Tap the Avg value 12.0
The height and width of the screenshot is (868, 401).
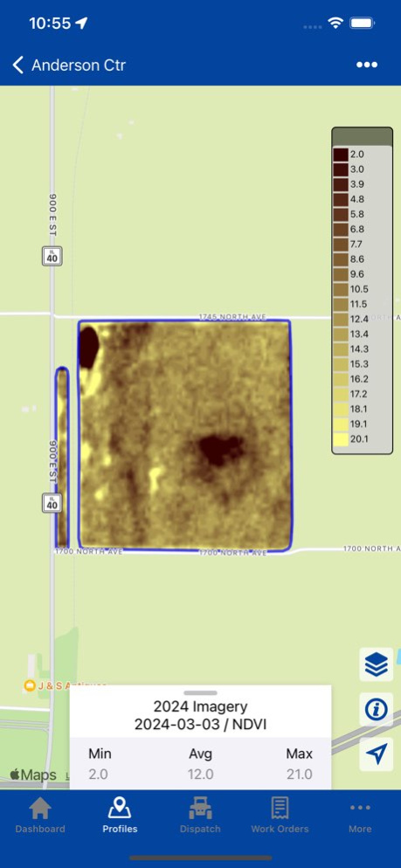pyautogui.click(x=200, y=774)
